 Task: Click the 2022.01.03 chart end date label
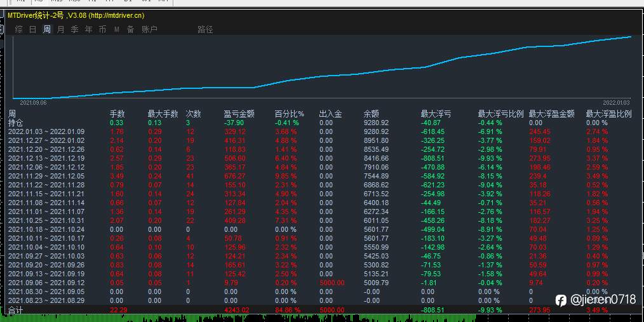pos(616,103)
